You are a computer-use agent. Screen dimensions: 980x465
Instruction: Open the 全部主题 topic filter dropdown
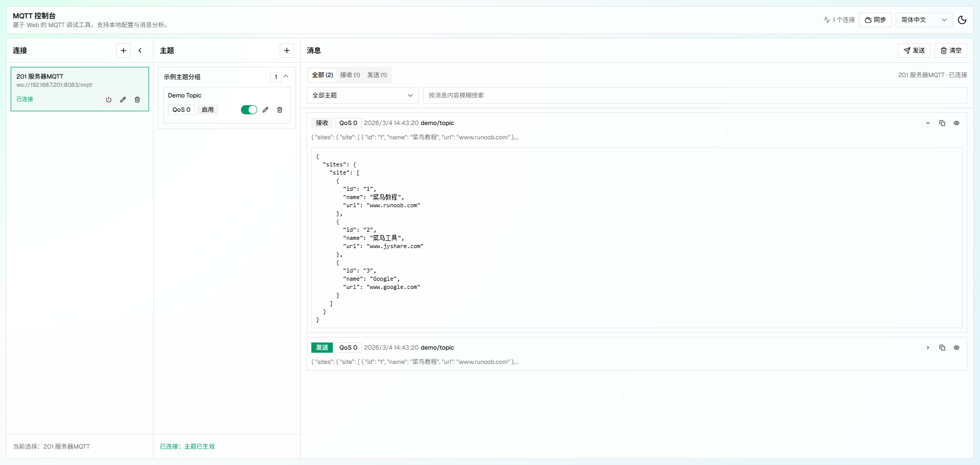[x=362, y=95]
